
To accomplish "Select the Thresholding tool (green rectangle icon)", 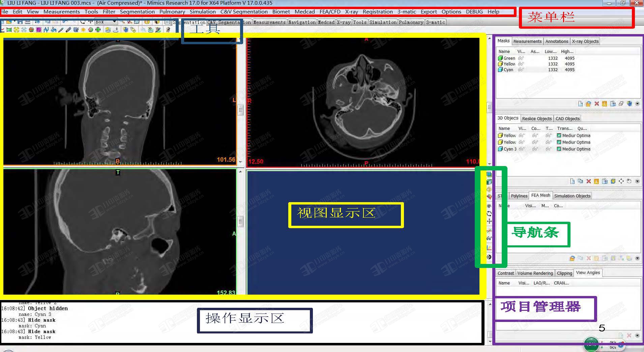I will 9,30.
